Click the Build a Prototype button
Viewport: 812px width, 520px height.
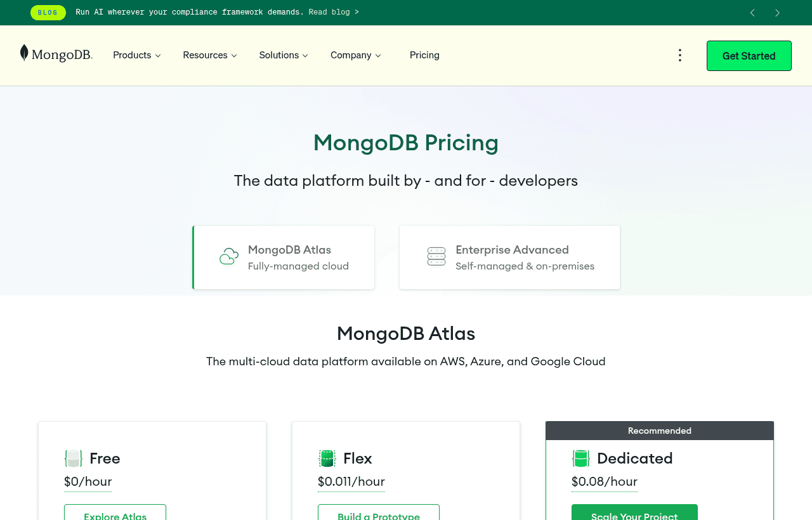coord(379,512)
